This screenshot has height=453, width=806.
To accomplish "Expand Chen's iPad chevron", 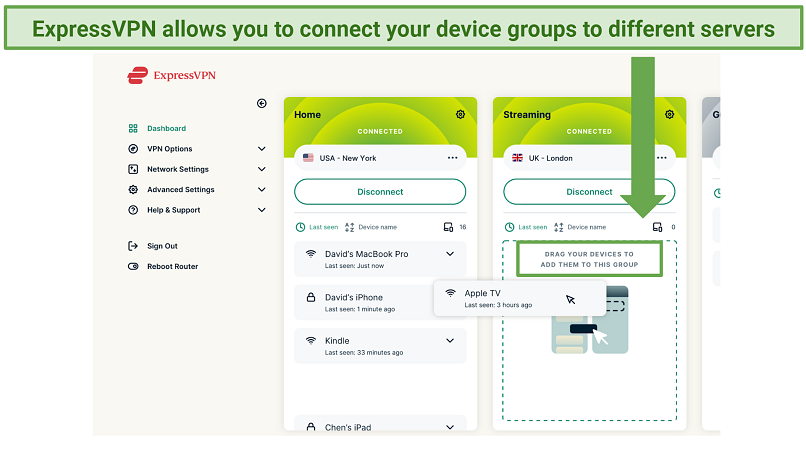I will pos(450,427).
